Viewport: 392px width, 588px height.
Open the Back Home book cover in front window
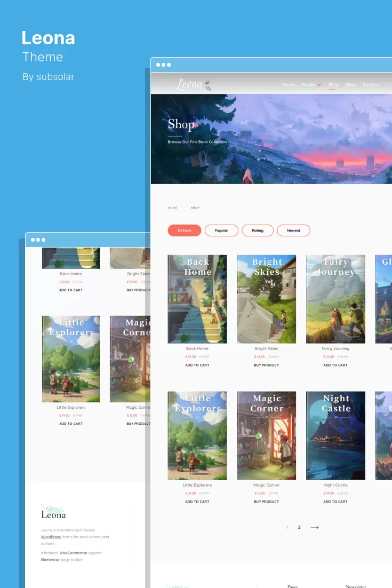[197, 299]
